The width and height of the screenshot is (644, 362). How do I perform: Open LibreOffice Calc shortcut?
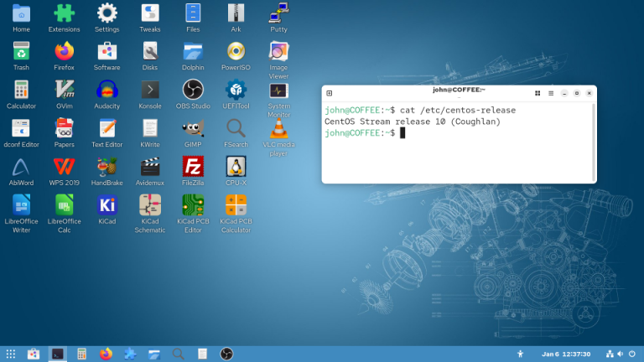(x=64, y=205)
